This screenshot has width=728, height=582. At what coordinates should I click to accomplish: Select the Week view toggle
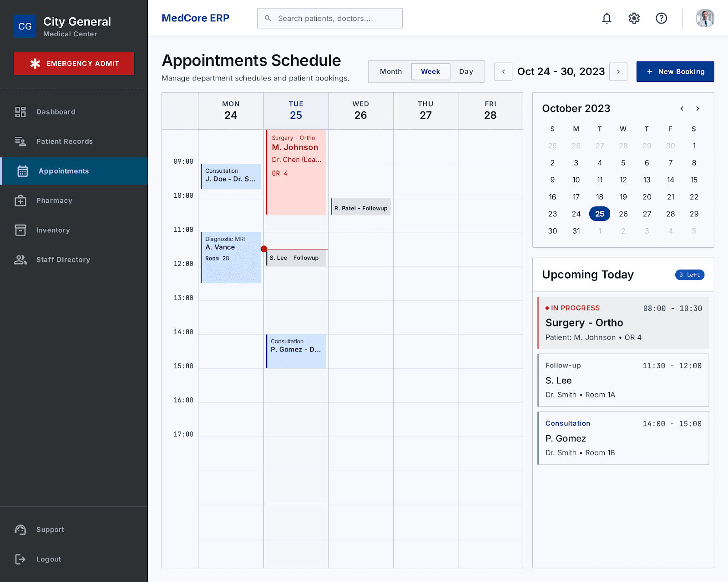pyautogui.click(x=430, y=72)
